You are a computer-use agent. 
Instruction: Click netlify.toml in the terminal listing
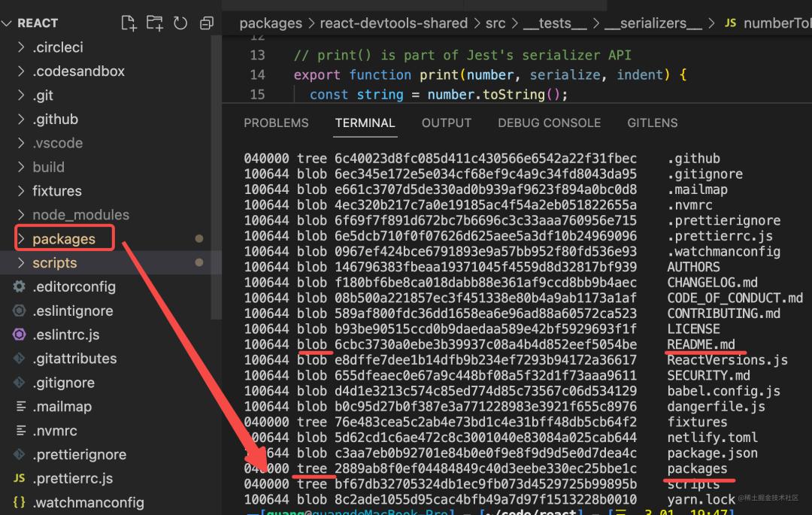pyautogui.click(x=712, y=438)
